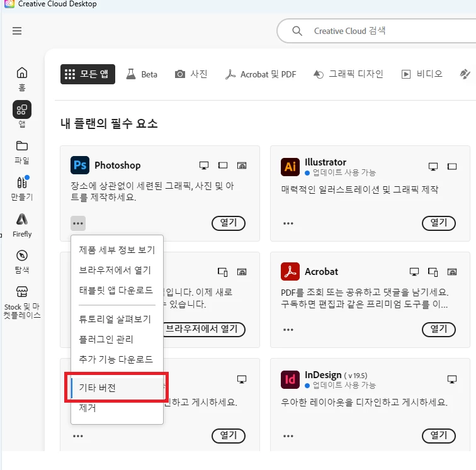
Task: Choose 브라우저에서 열기 in context menu
Action: tap(117, 270)
